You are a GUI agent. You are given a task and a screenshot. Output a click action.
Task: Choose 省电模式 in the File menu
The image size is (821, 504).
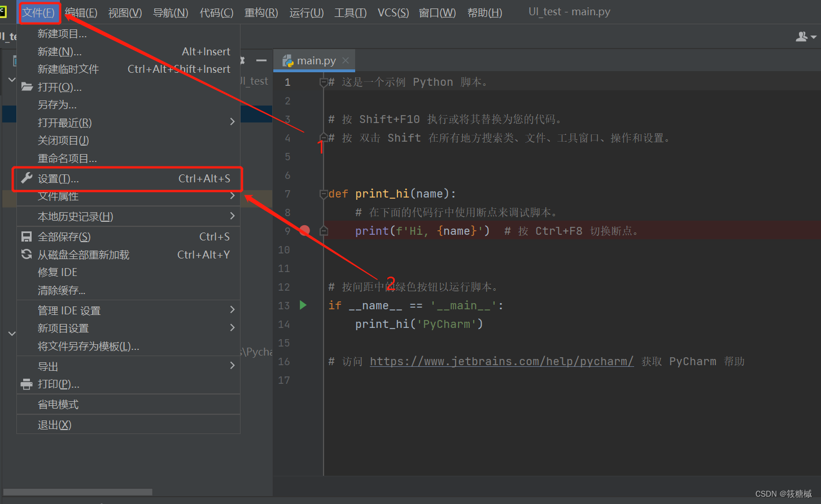coord(56,404)
